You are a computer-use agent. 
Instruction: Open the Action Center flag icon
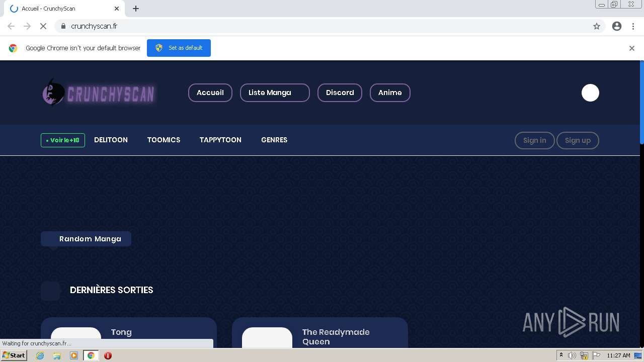pyautogui.click(x=596, y=355)
